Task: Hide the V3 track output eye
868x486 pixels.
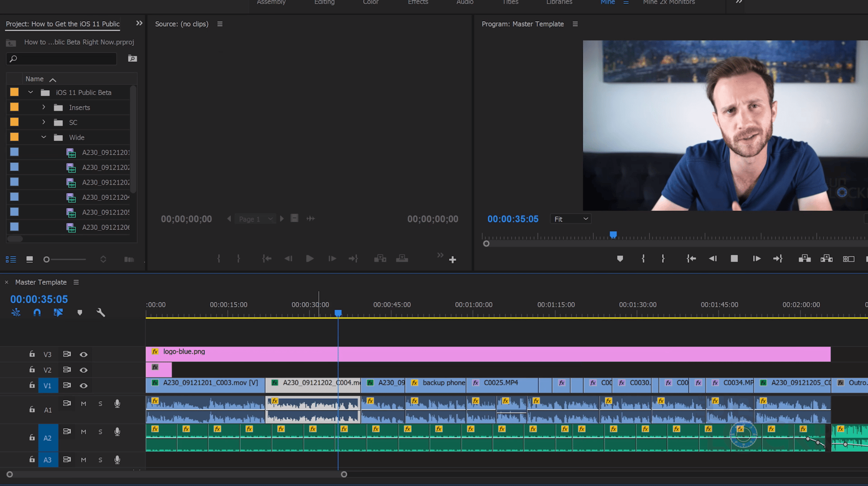Action: [83, 355]
